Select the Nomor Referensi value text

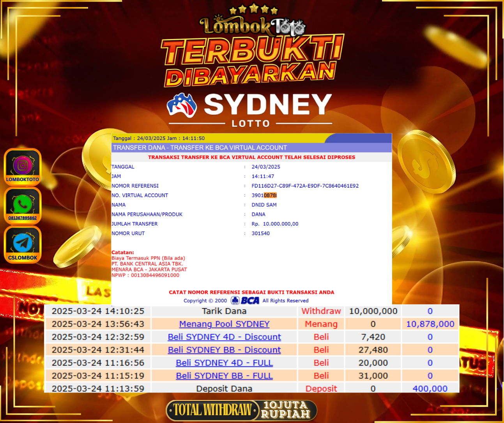point(305,186)
